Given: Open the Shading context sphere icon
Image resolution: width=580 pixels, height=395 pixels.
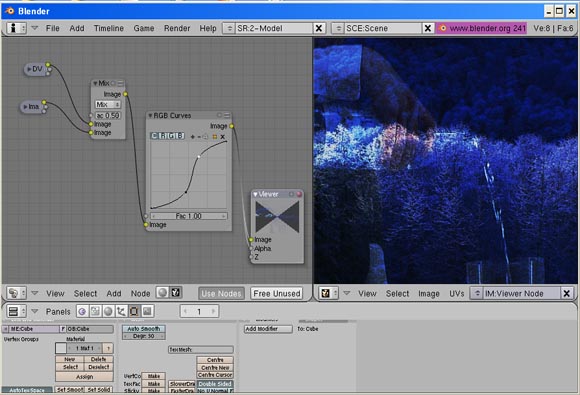Looking at the screenshot, I should (x=108, y=311).
